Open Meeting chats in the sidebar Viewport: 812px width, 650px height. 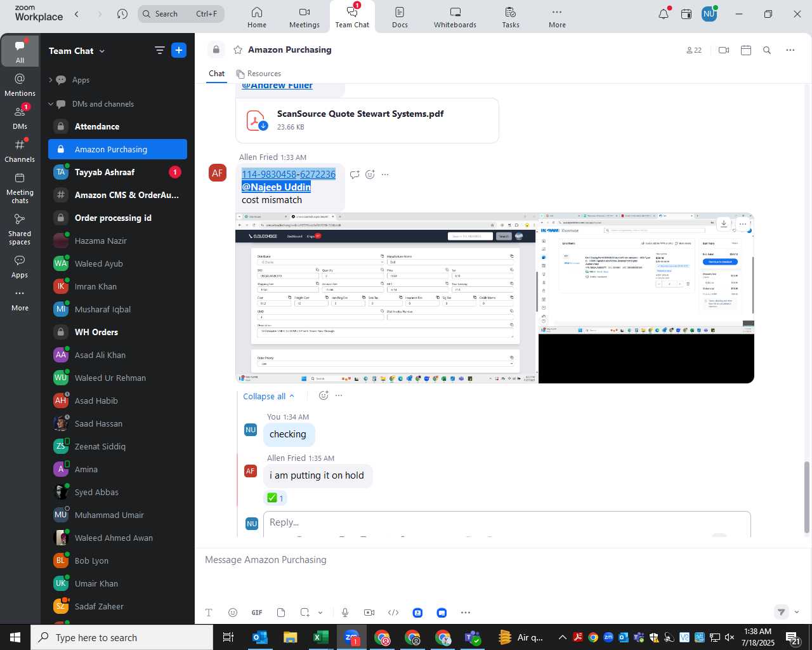click(20, 188)
